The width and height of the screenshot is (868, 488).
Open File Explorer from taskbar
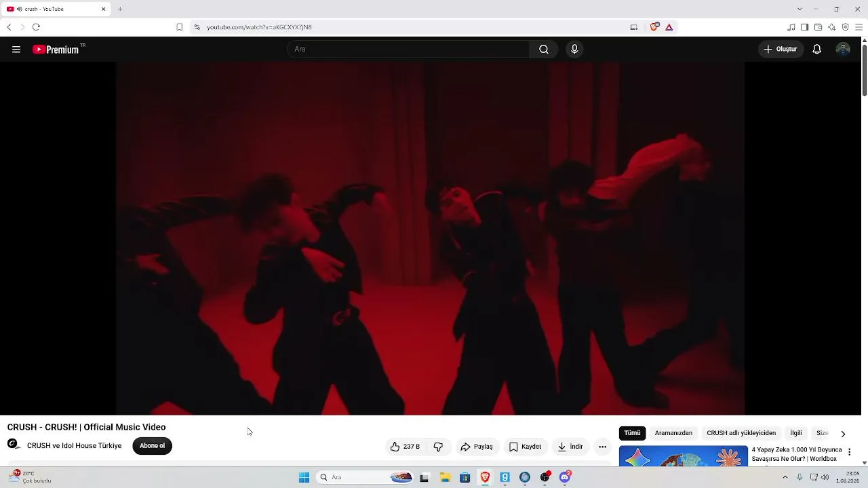tap(445, 477)
